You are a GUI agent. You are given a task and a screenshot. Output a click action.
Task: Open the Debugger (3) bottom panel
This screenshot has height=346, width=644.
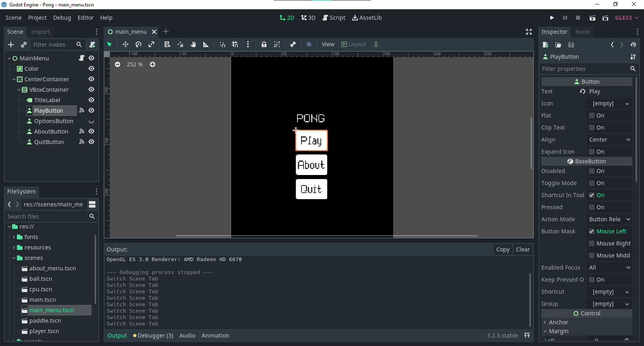(x=153, y=336)
